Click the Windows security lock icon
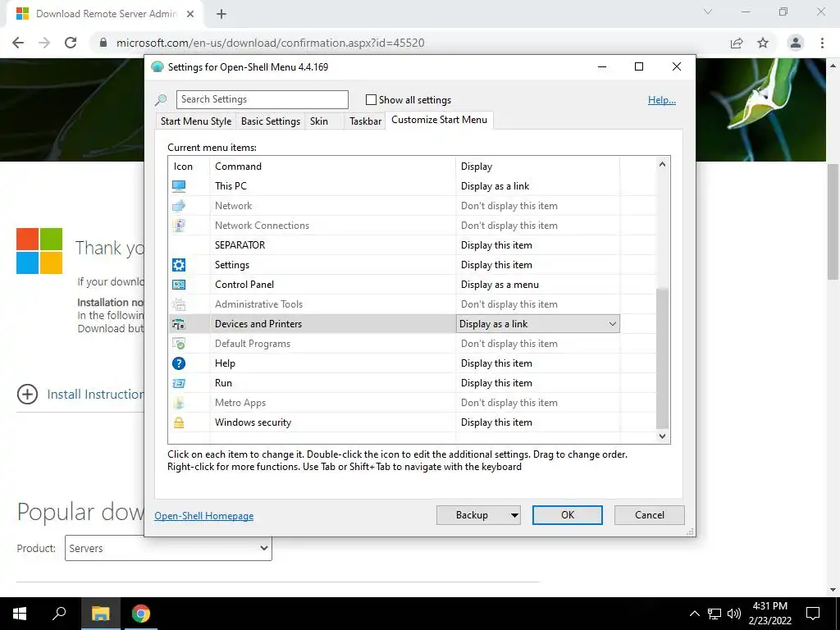 coord(179,422)
